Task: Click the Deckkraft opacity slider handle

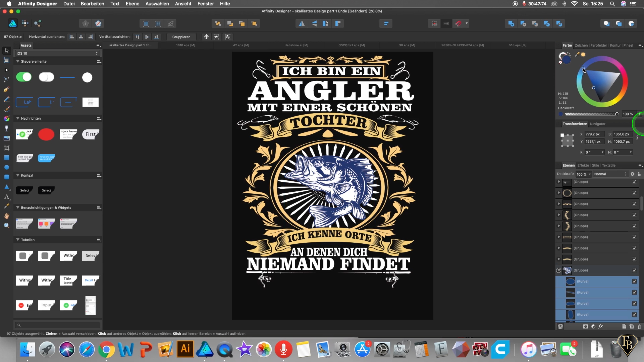Action: [617, 114]
